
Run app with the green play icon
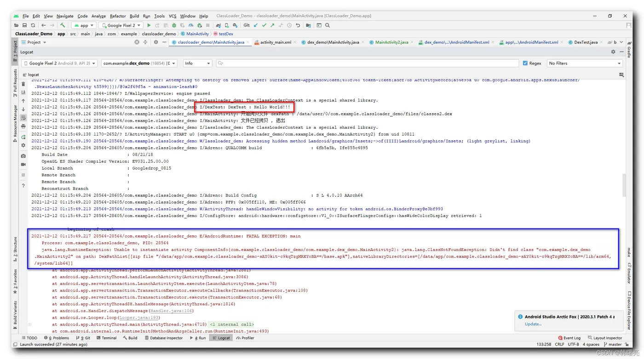149,25
